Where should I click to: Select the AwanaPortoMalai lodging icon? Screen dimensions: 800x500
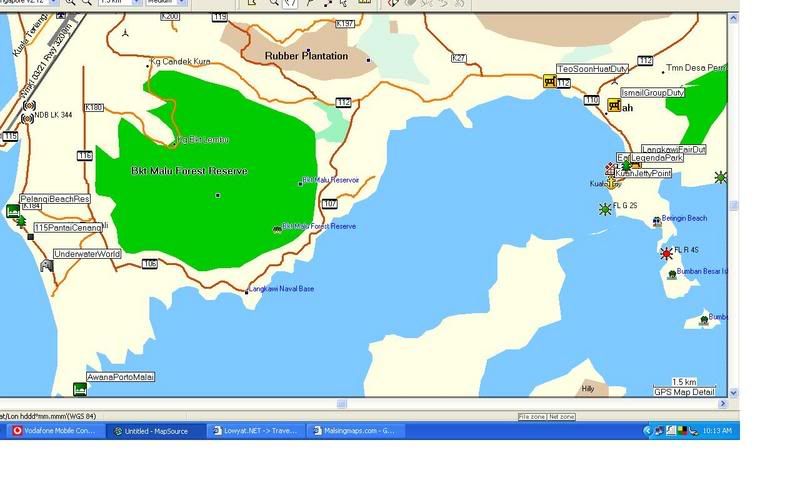pos(79,389)
